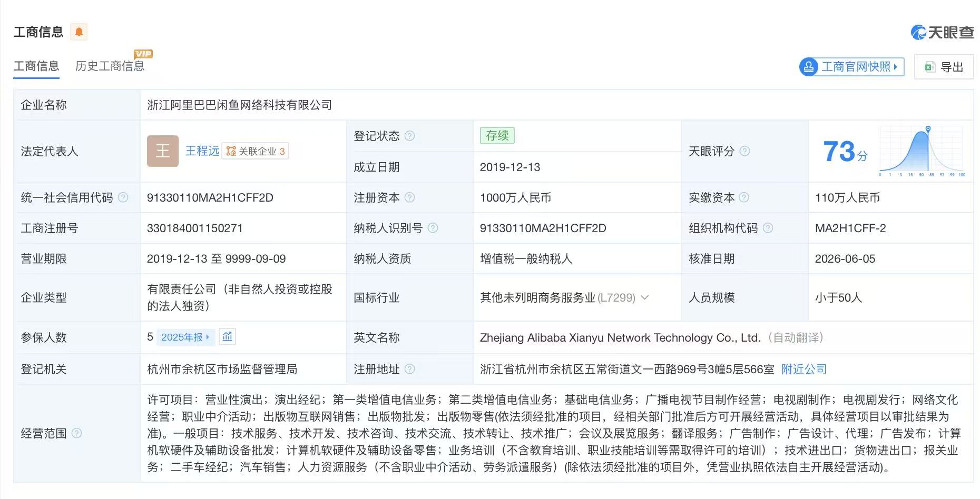
Task: Select the 工商注册号 value 330184001150271
Action: pyautogui.click(x=195, y=228)
